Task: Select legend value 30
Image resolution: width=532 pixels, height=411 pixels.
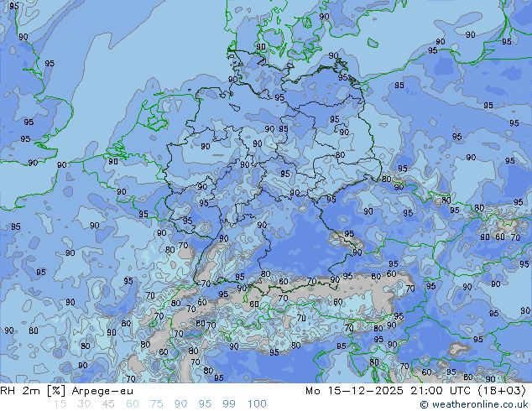Action: [x=84, y=404]
